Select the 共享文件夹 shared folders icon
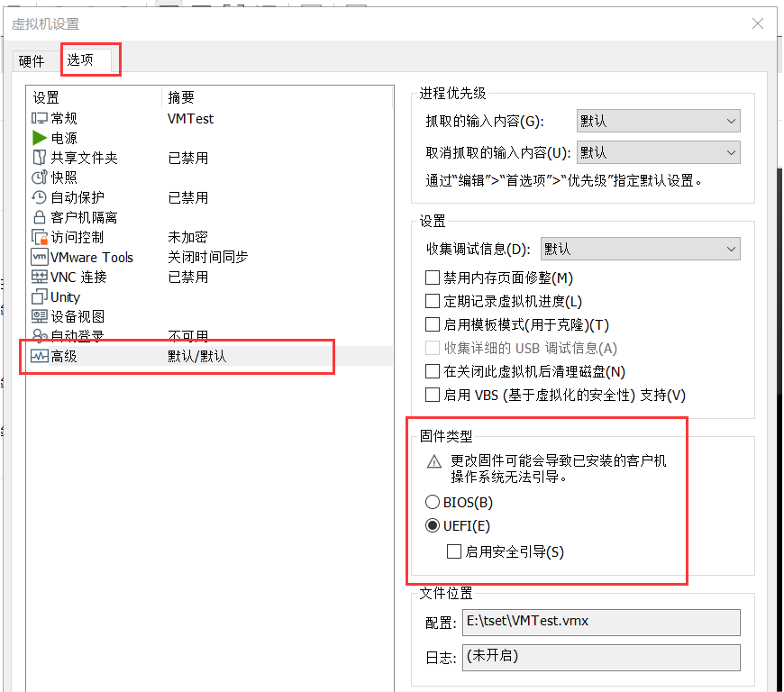This screenshot has height=692, width=784. coord(40,158)
